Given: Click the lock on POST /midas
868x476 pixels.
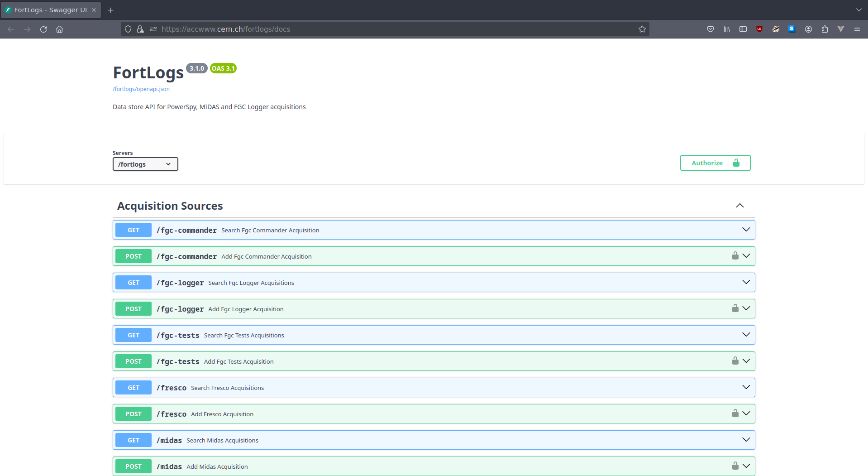Looking at the screenshot, I should (735, 466).
